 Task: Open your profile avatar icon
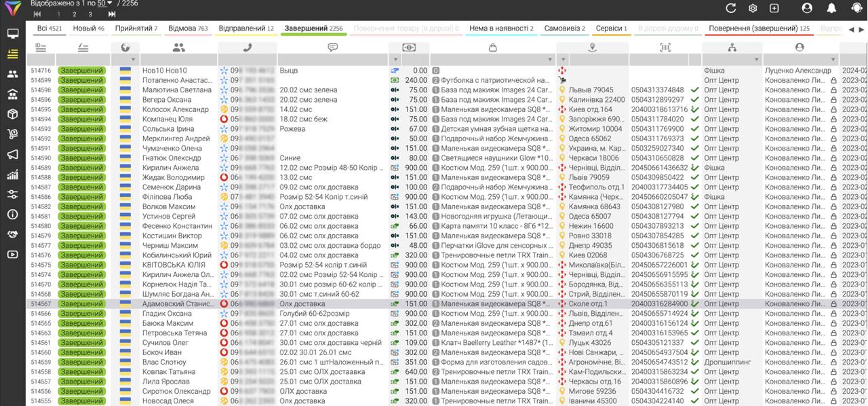tap(807, 7)
